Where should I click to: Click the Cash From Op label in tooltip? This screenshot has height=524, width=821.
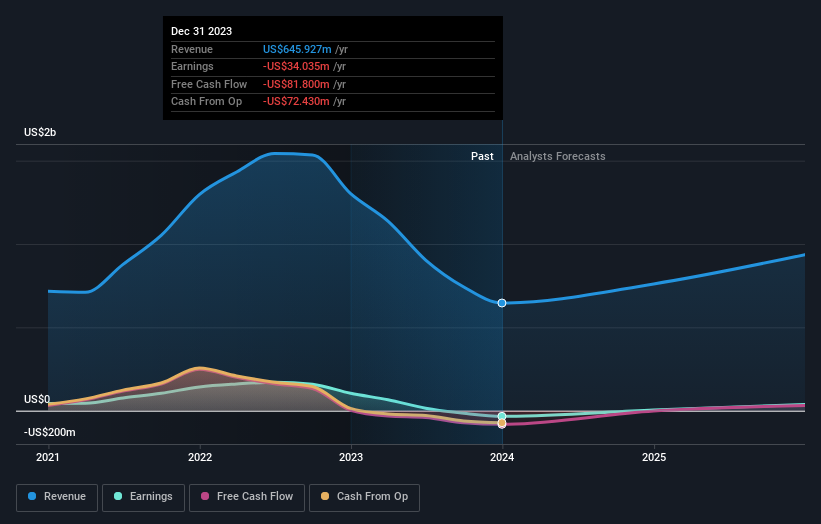pyautogui.click(x=206, y=102)
